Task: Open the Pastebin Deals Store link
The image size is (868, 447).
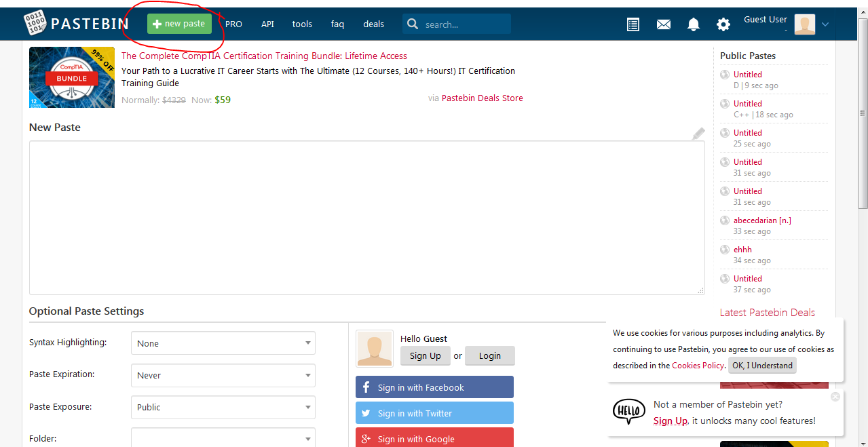Action: coord(483,98)
